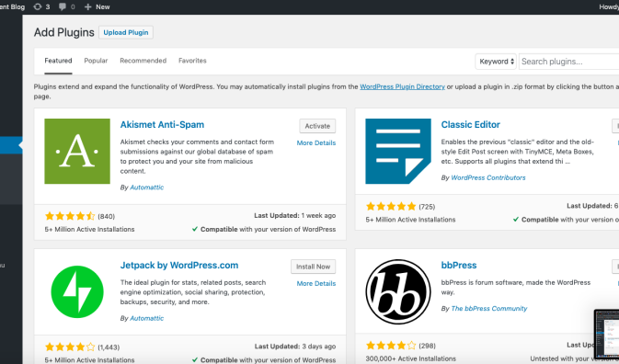The height and width of the screenshot is (364, 619).
Task: Click the Akismet Anti-Spam green logo
Action: [77, 151]
